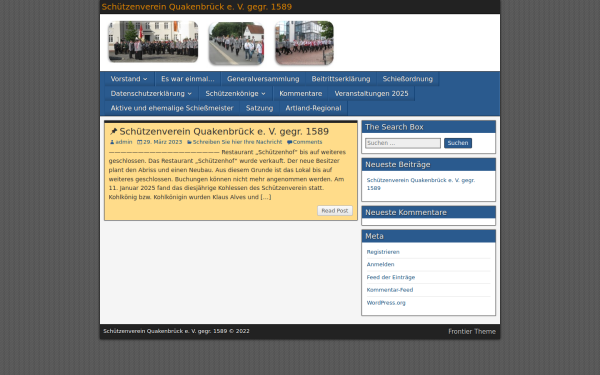Click the site title in top header bar
The image size is (600, 375).
point(197,7)
